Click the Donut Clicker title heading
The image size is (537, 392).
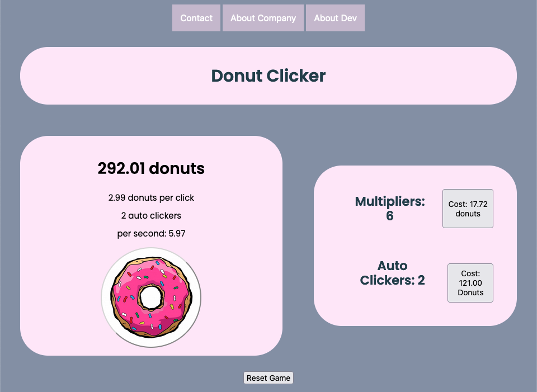pyautogui.click(x=268, y=75)
